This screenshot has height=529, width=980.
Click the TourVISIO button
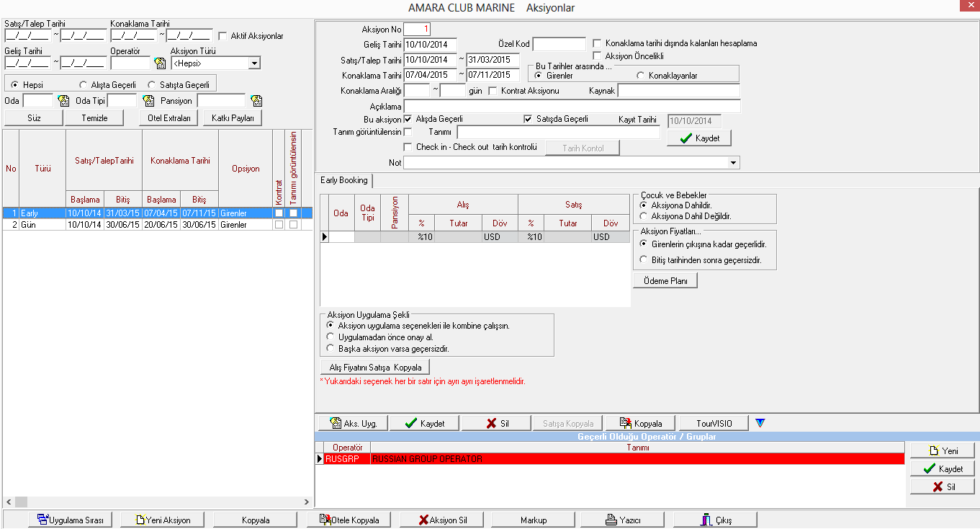[x=714, y=423]
